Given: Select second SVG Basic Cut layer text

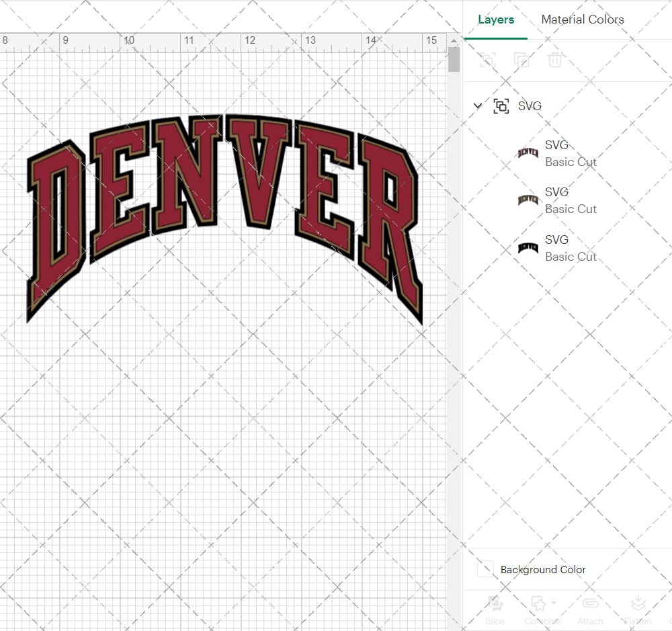Looking at the screenshot, I should point(571,200).
